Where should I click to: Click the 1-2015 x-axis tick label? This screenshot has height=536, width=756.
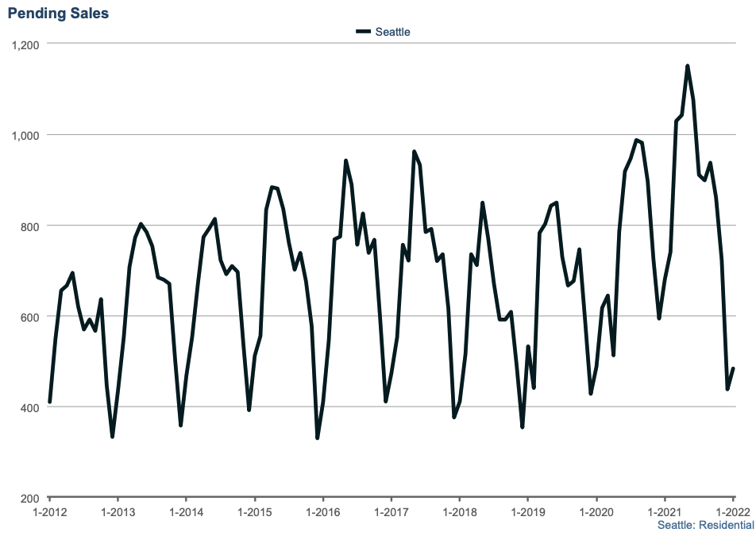(254, 512)
